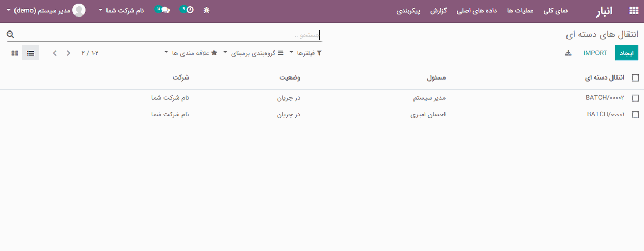The width and height of the screenshot is (644, 251).
Task: Open the نام شرکت شما company dropdown
Action: point(121,10)
